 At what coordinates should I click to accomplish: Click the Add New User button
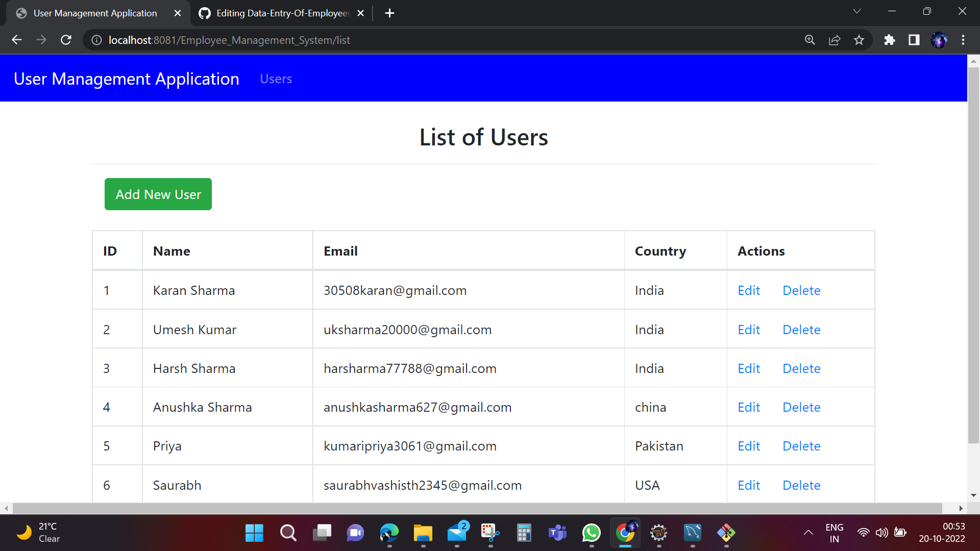158,194
